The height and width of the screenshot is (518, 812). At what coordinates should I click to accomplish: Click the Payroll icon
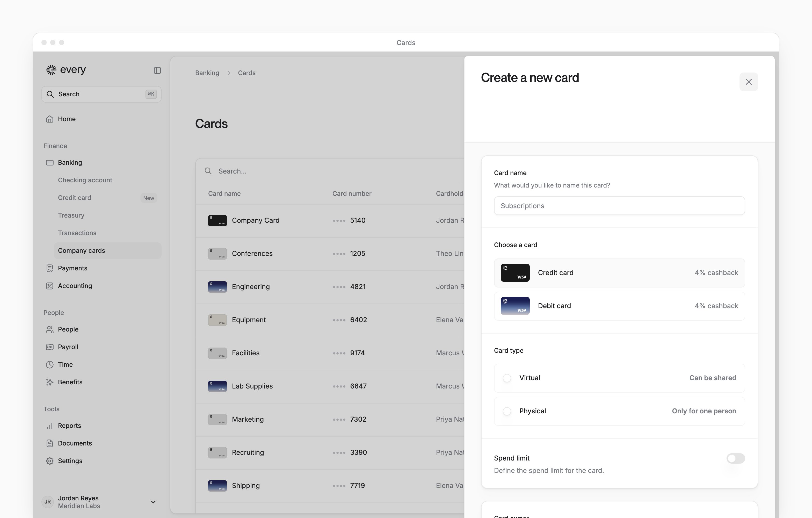49,347
